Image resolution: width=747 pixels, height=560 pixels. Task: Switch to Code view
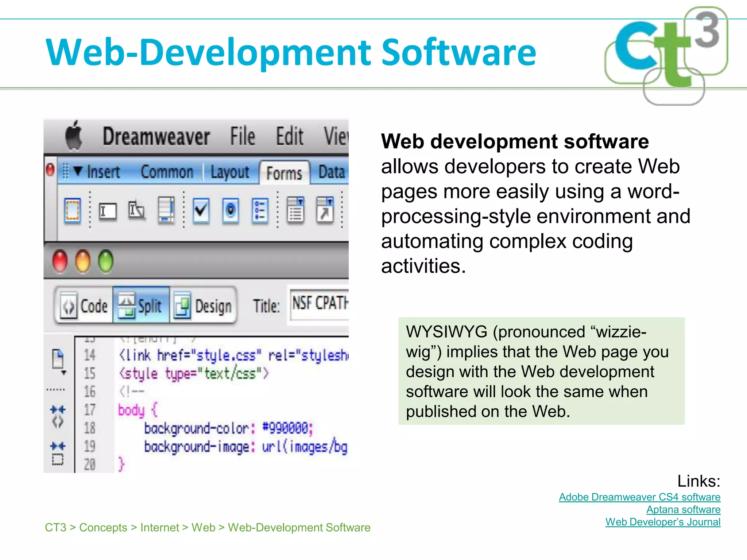84,306
